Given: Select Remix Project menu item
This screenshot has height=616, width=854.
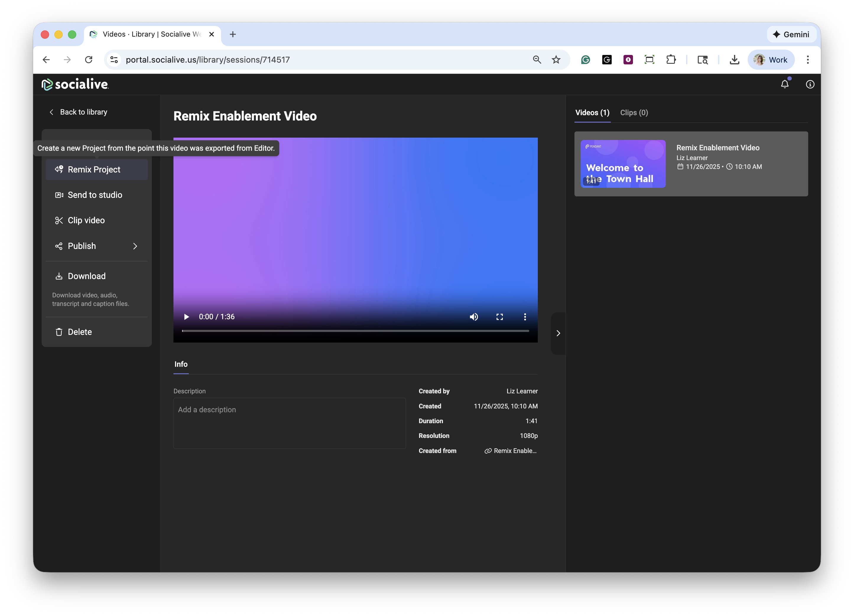Looking at the screenshot, I should [x=94, y=169].
